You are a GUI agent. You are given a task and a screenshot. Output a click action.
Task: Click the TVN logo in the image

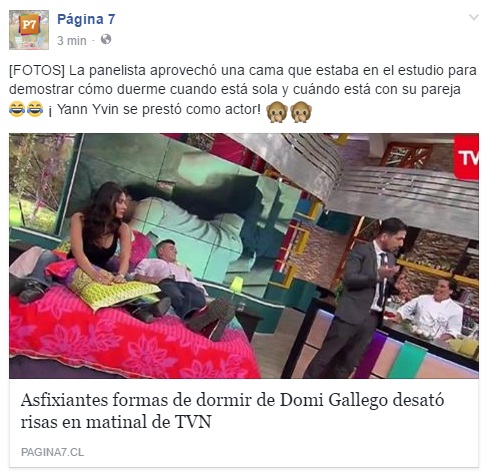(466, 157)
